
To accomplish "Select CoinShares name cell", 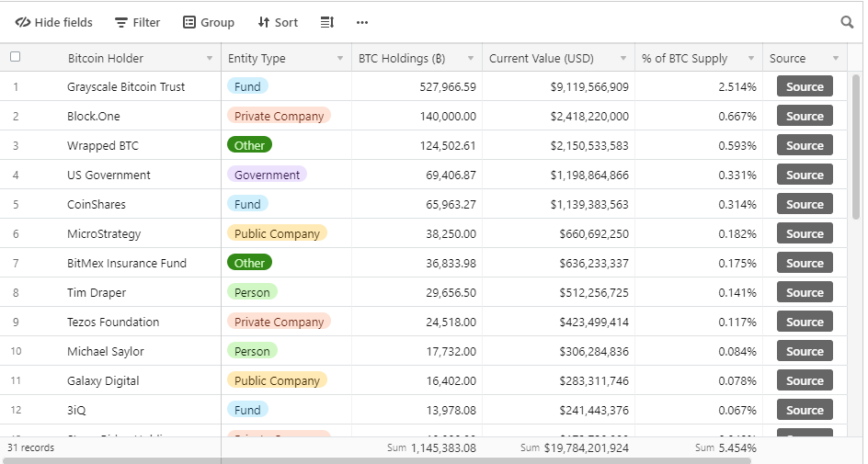I will (x=126, y=204).
